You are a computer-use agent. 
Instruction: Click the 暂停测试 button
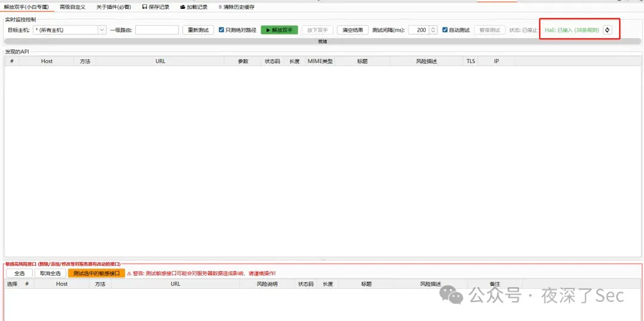490,30
